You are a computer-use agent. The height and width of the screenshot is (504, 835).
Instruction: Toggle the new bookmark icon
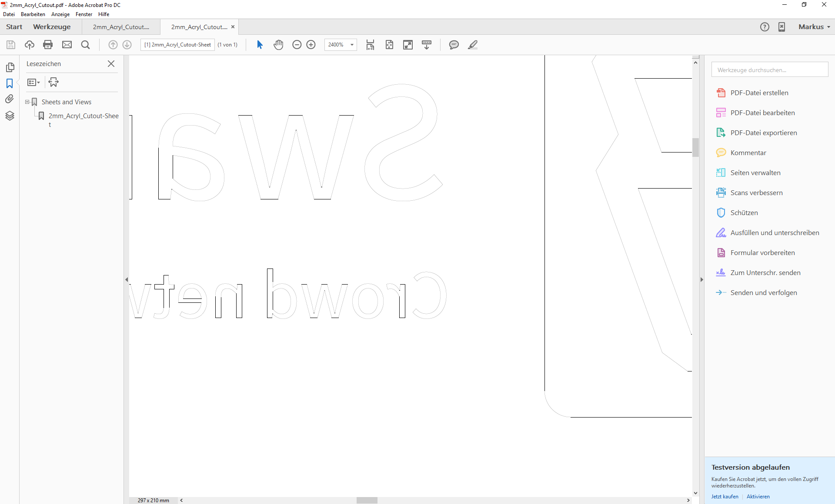[53, 82]
